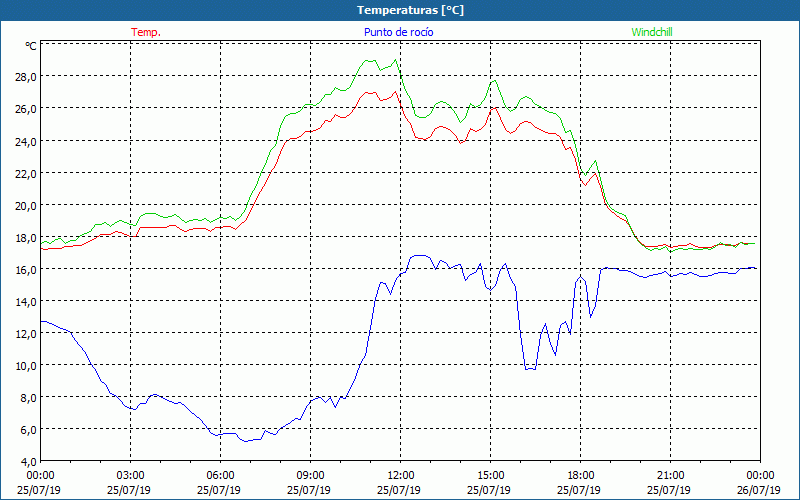Viewport: 800px width, 500px height.
Task: Click the 12:00 time axis label
Action: [x=401, y=476]
